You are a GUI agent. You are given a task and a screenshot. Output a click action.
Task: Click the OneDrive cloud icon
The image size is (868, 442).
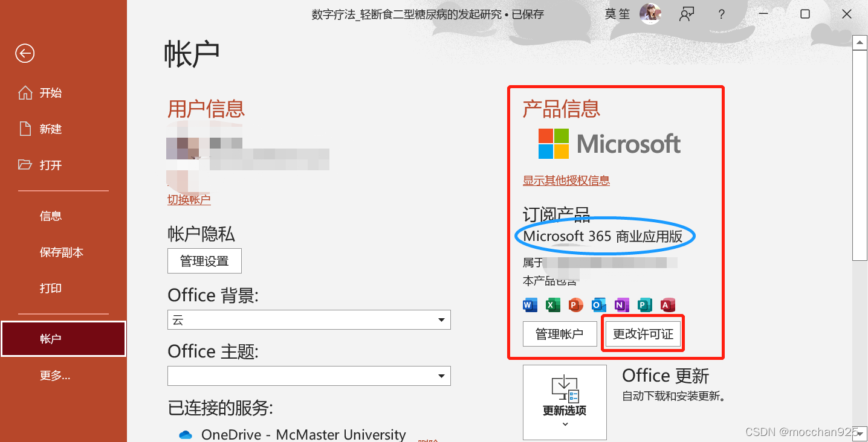[186, 435]
